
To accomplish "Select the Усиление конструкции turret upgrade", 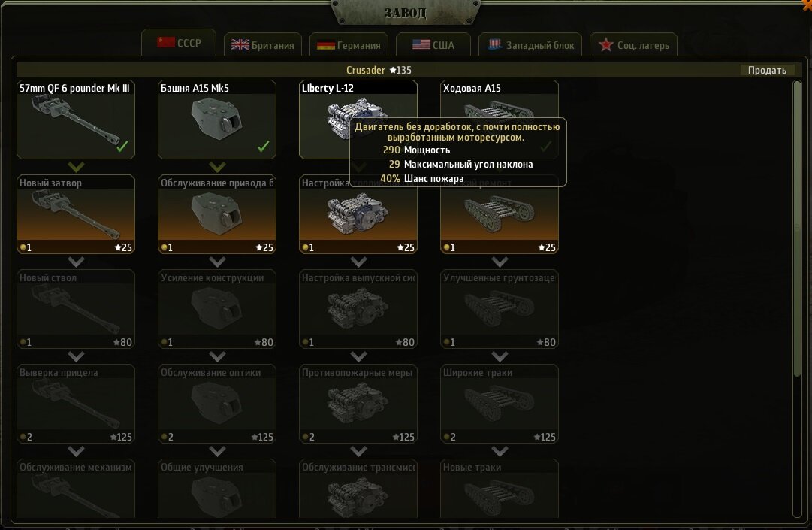I will click(x=217, y=309).
